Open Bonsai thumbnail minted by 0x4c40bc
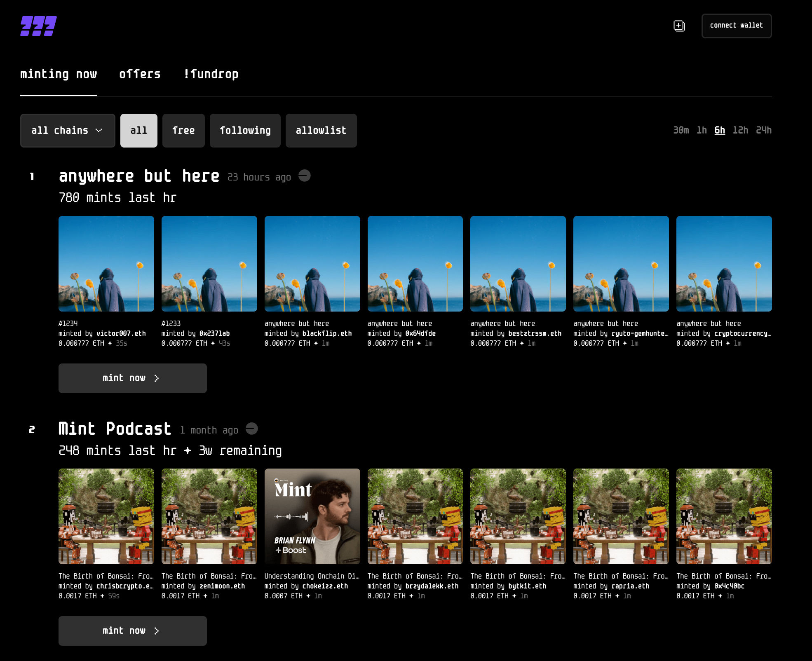The width and height of the screenshot is (812, 661). [x=724, y=516]
